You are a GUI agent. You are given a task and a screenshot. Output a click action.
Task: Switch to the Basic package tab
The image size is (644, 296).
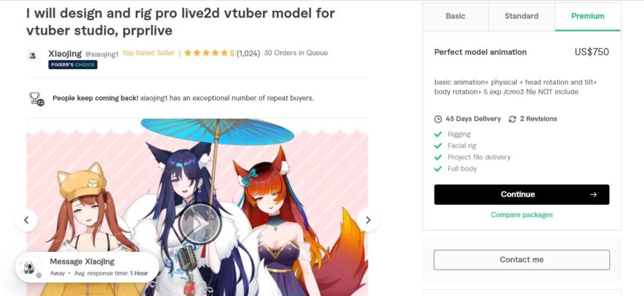pyautogui.click(x=455, y=16)
